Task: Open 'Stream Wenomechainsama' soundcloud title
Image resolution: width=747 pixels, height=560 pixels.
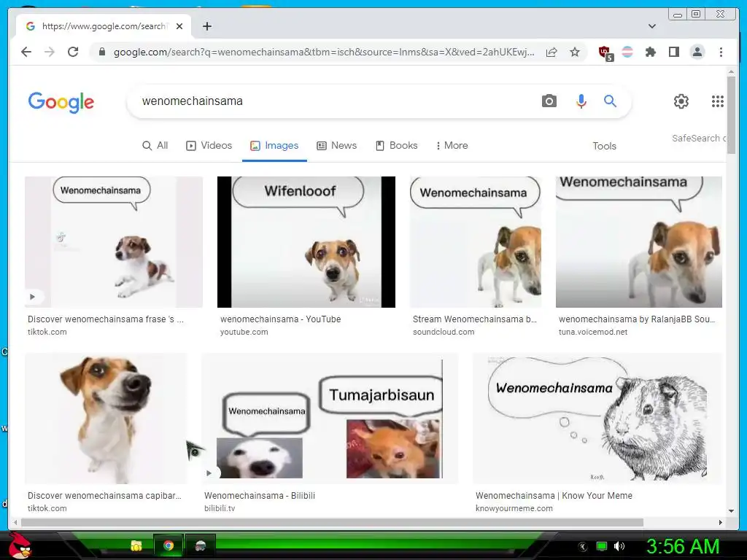Action: (474, 319)
